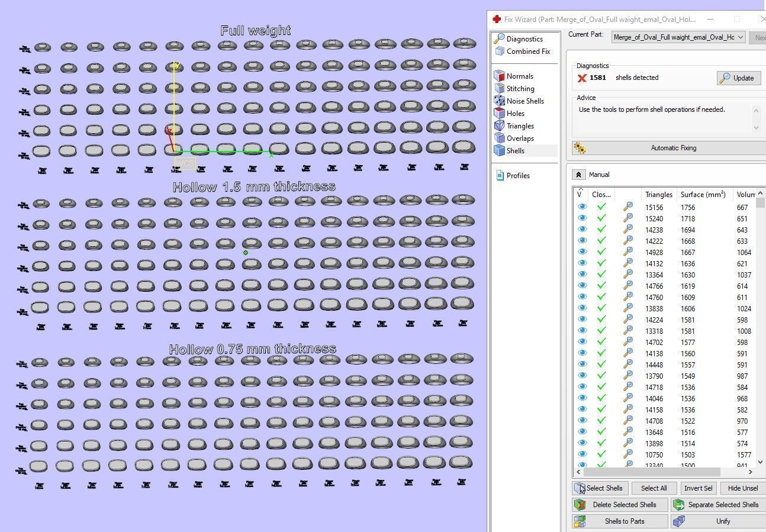The height and width of the screenshot is (532, 766).
Task: Collapse the Manual section chevron
Action: 579,175
